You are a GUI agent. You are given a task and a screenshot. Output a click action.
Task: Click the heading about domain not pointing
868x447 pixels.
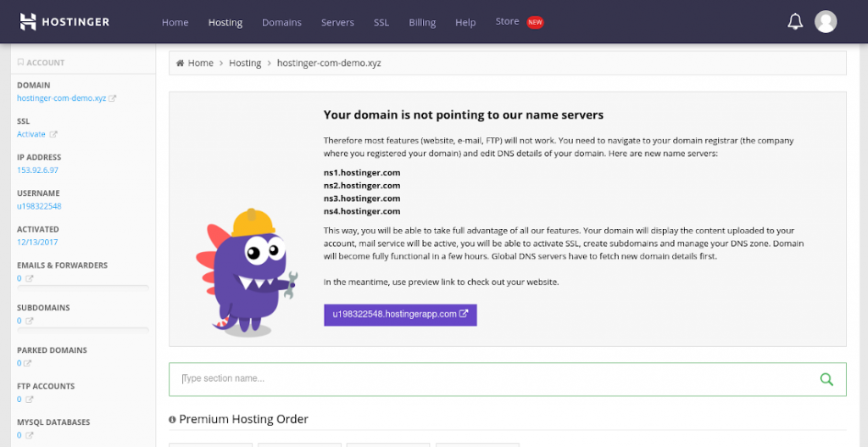pyautogui.click(x=464, y=115)
